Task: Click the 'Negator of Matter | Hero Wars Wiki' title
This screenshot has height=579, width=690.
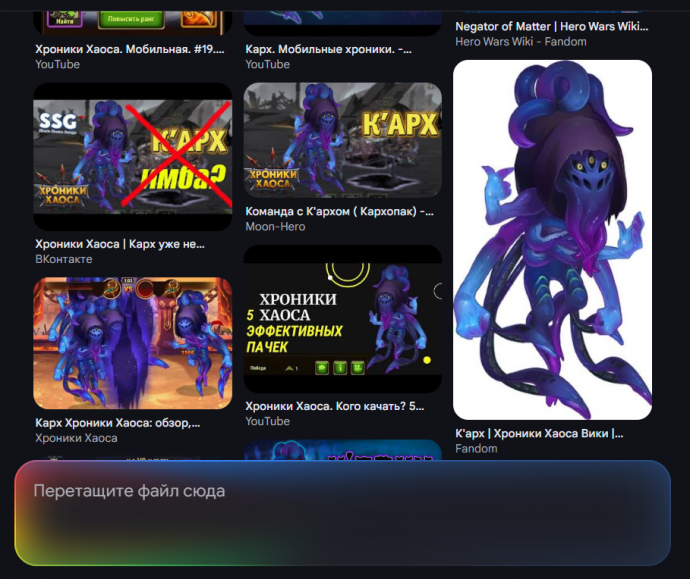Action: click(551, 27)
